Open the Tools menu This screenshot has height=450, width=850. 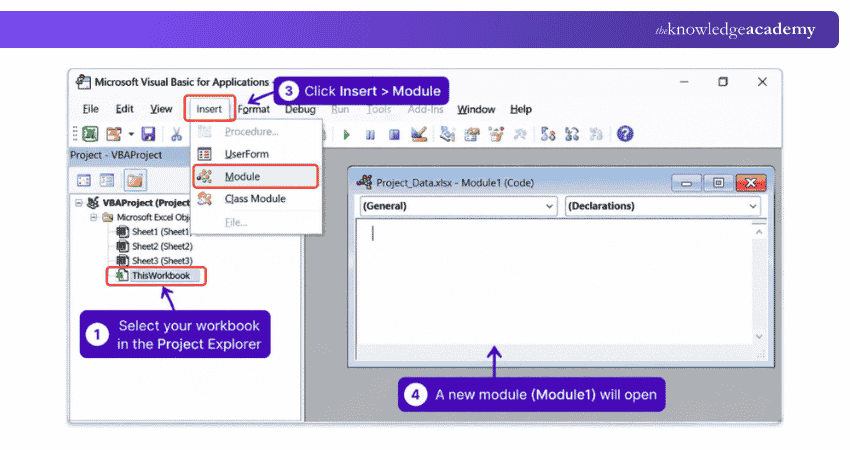(379, 109)
